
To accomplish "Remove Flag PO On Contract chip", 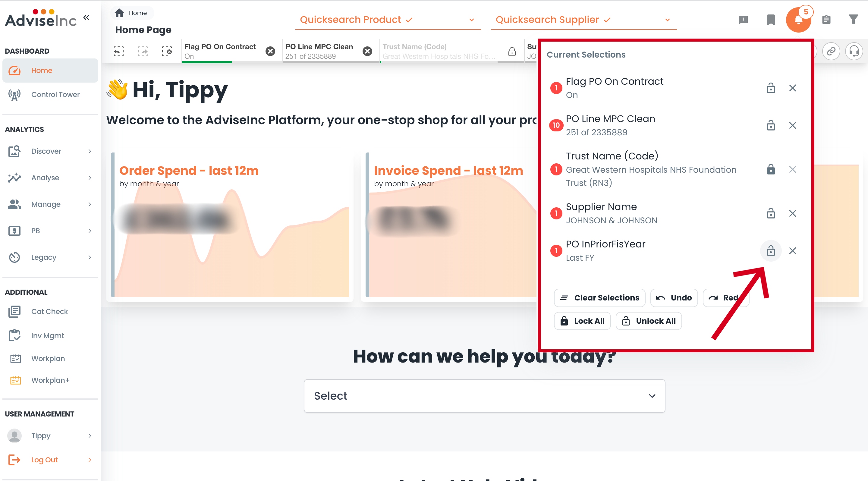I will 270,51.
